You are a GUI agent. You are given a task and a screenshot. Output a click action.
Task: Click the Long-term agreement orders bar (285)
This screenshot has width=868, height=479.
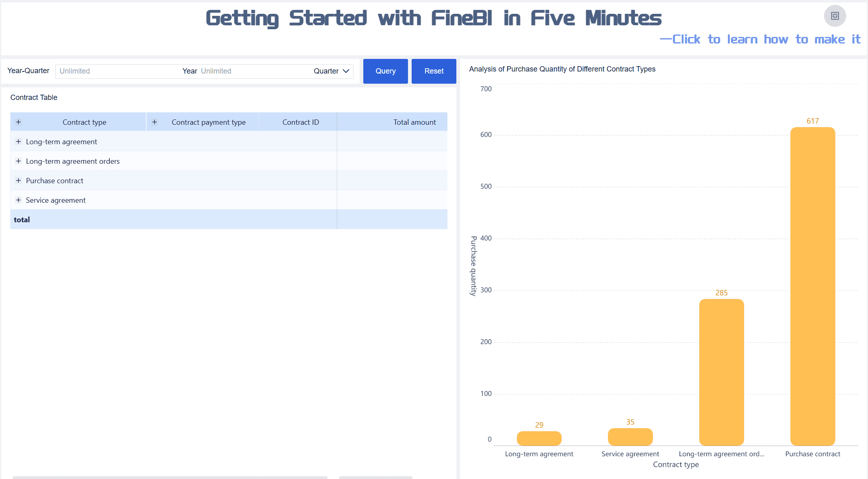pyautogui.click(x=721, y=372)
